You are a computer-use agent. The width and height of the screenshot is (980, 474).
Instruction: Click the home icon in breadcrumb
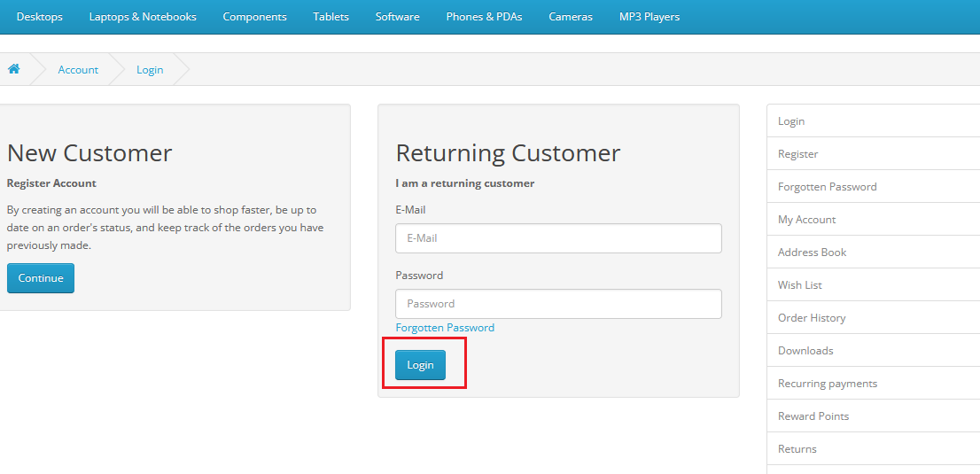[14, 69]
